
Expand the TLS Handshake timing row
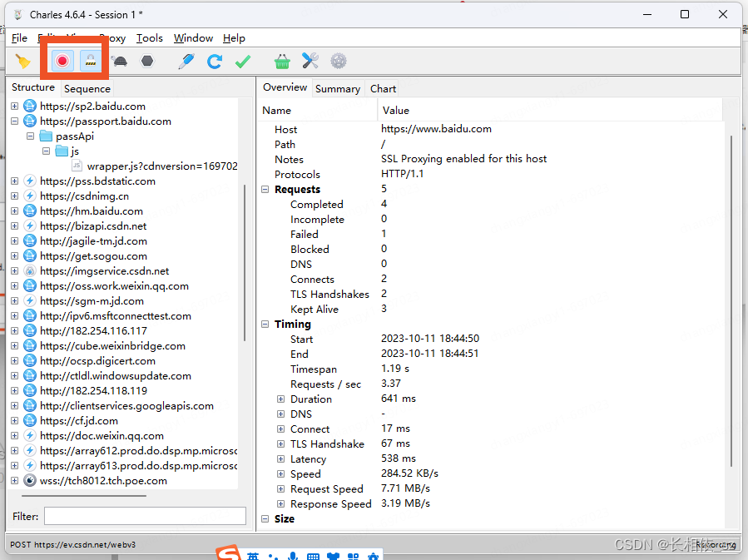coord(281,444)
